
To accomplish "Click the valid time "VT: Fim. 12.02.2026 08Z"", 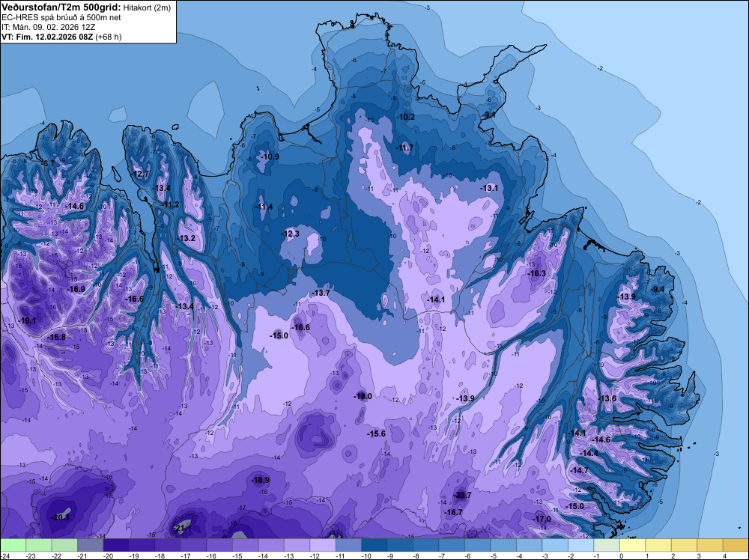I will (47, 37).
